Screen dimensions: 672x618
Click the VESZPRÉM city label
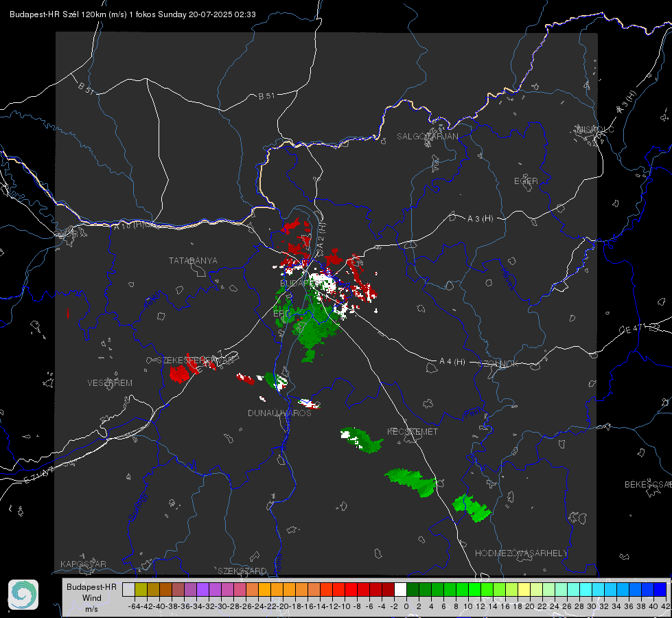coord(110,382)
